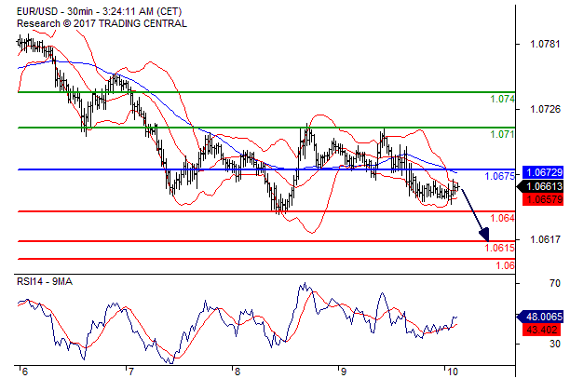Click the blue 1.0675 pivot label
The image size is (570, 392).
(500, 176)
